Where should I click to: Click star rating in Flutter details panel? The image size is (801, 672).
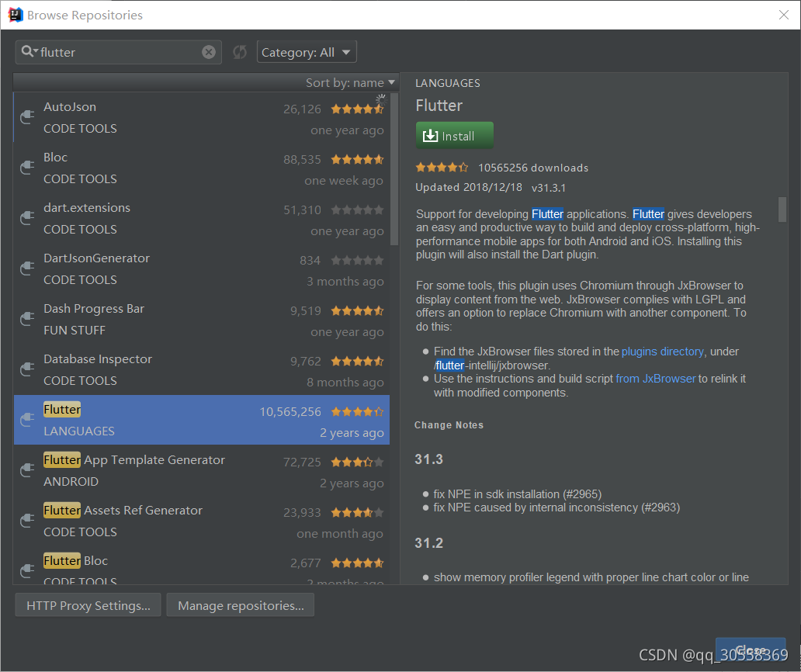[442, 168]
